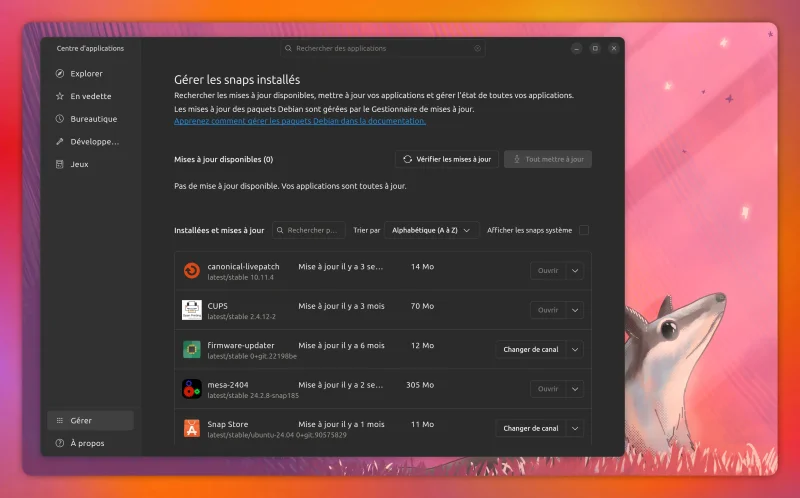This screenshot has width=800, height=498.
Task: Click Changer de canal for Snap Store
Action: pos(531,428)
